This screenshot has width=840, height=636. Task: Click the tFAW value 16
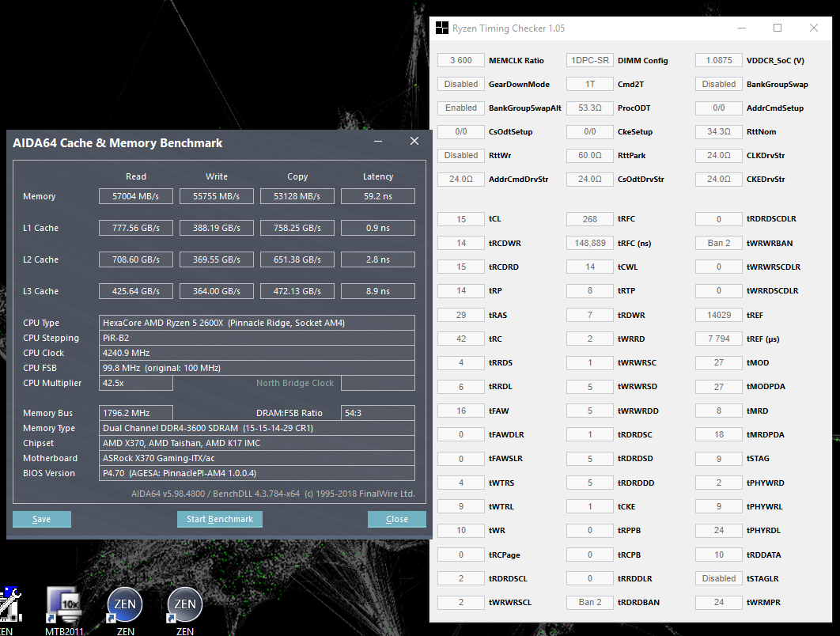tap(460, 411)
